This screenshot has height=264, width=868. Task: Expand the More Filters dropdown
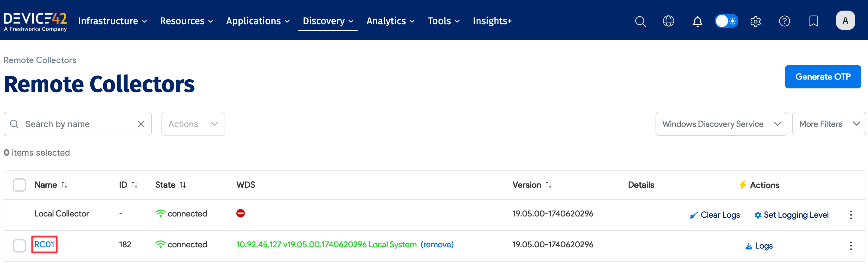click(828, 124)
